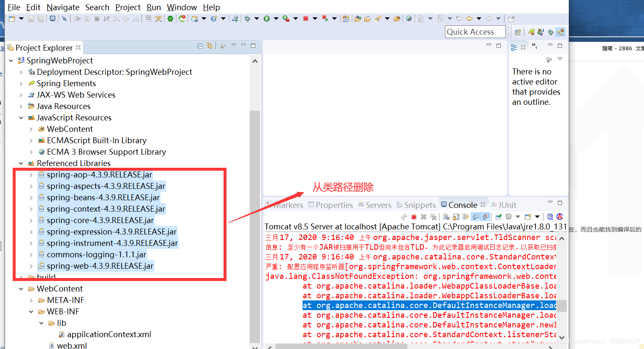644x349 pixels.
Task: Toggle Show Console on Standard Out change
Action: (x=476, y=217)
